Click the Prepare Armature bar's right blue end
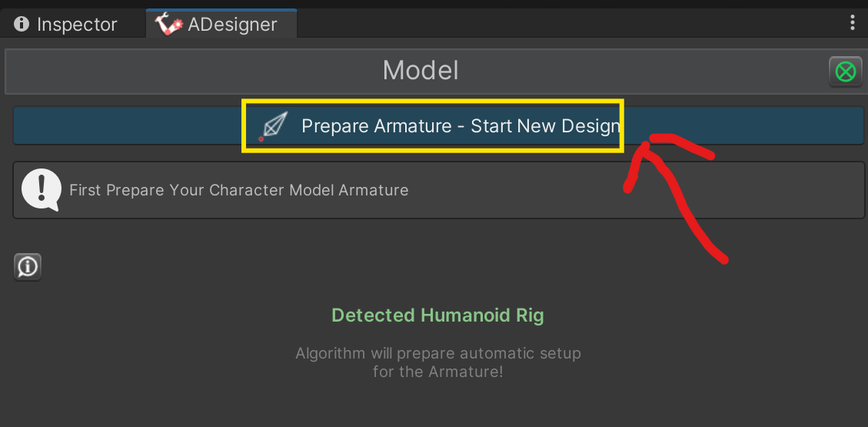Screen dimensions: 868x427 click(744, 125)
